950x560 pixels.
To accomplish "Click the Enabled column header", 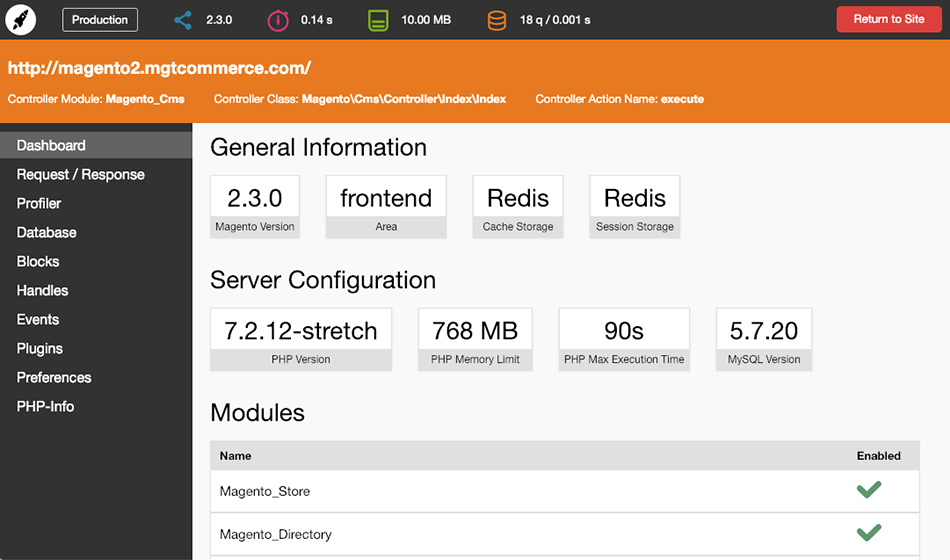I will (x=879, y=456).
